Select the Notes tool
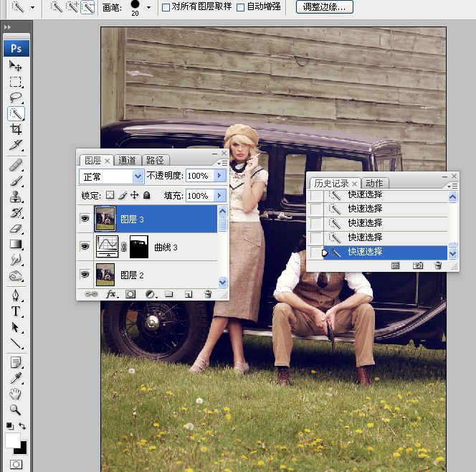This screenshot has height=472, width=476. point(16,362)
